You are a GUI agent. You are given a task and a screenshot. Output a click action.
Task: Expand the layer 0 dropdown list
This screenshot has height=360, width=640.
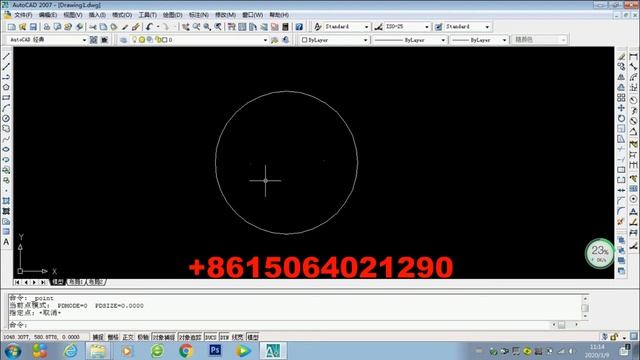pyautogui.click(x=265, y=40)
